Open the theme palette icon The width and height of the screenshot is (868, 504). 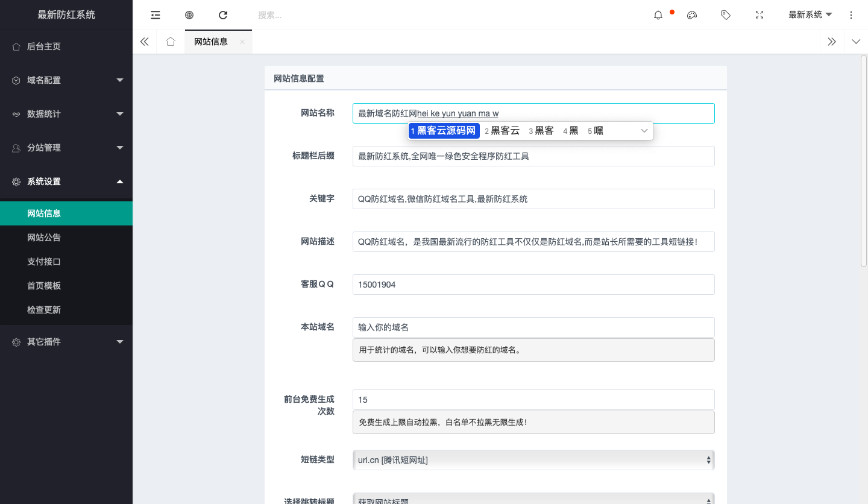tap(692, 15)
